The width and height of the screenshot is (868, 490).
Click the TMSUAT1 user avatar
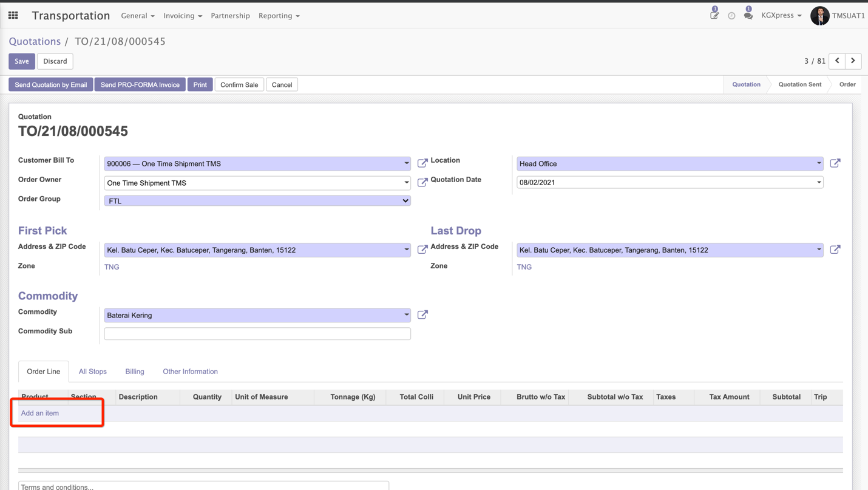[x=820, y=16]
